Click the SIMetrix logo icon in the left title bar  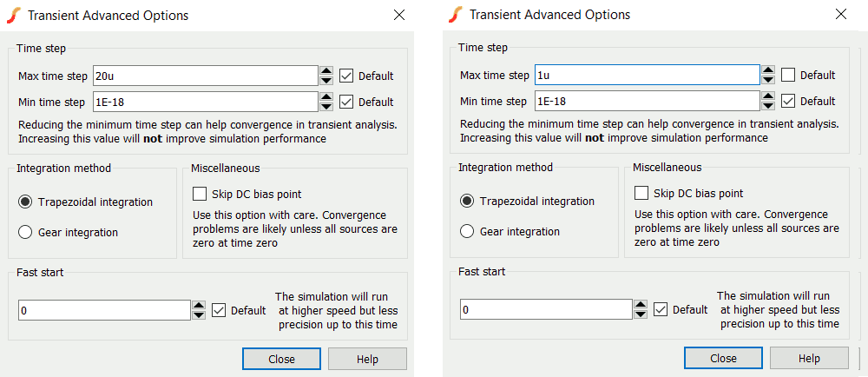click(x=14, y=15)
